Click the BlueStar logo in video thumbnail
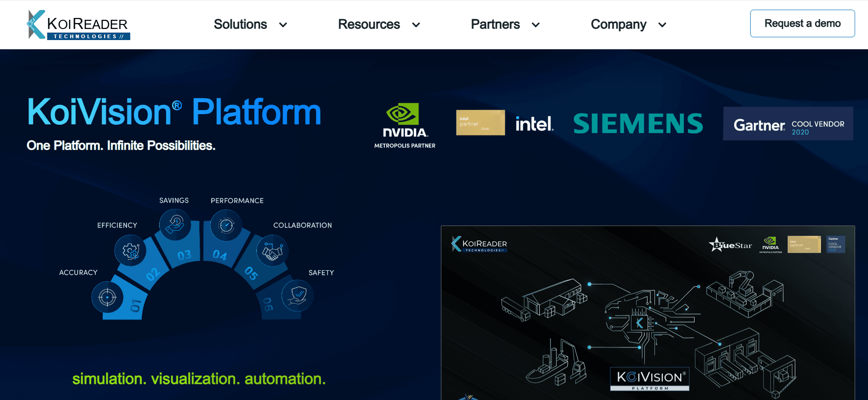Screen dimensions: 868x400 click(x=730, y=245)
